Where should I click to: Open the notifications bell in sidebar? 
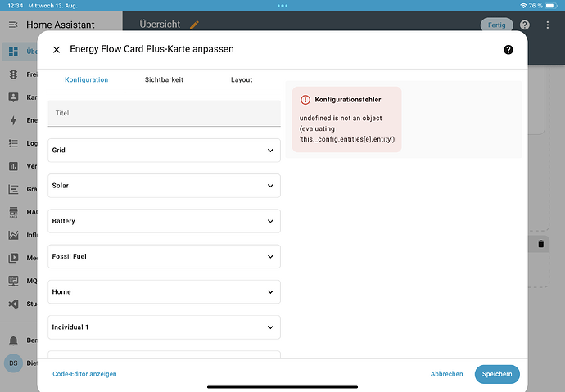pos(13,339)
